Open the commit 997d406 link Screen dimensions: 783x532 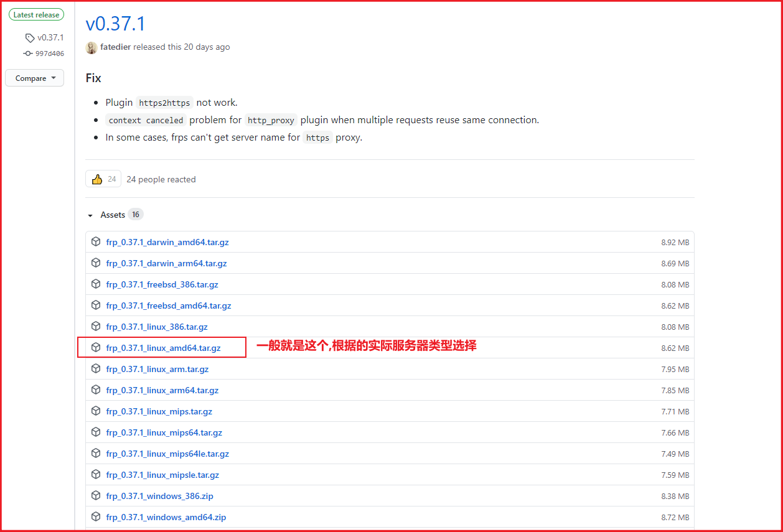50,54
